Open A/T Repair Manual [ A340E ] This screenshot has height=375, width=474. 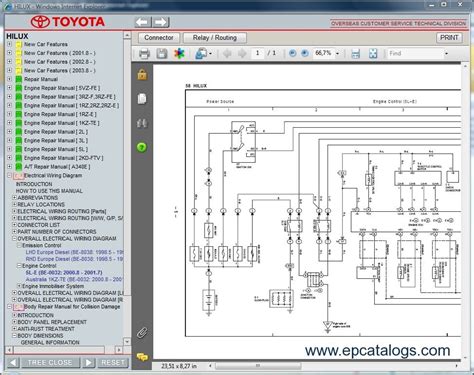click(x=57, y=167)
